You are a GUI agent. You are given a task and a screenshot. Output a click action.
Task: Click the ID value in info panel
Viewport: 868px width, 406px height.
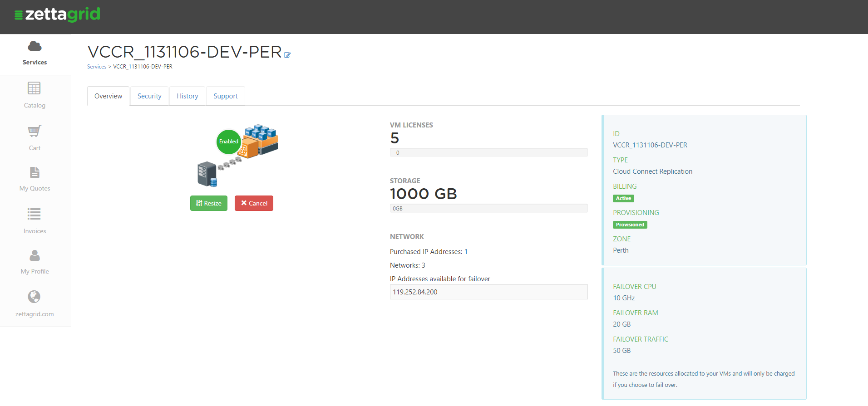[650, 145]
